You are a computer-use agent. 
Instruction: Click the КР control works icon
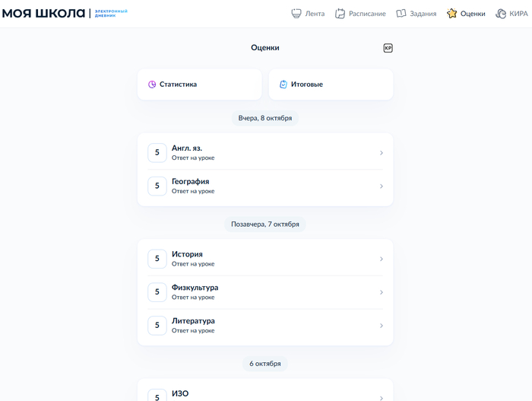388,48
